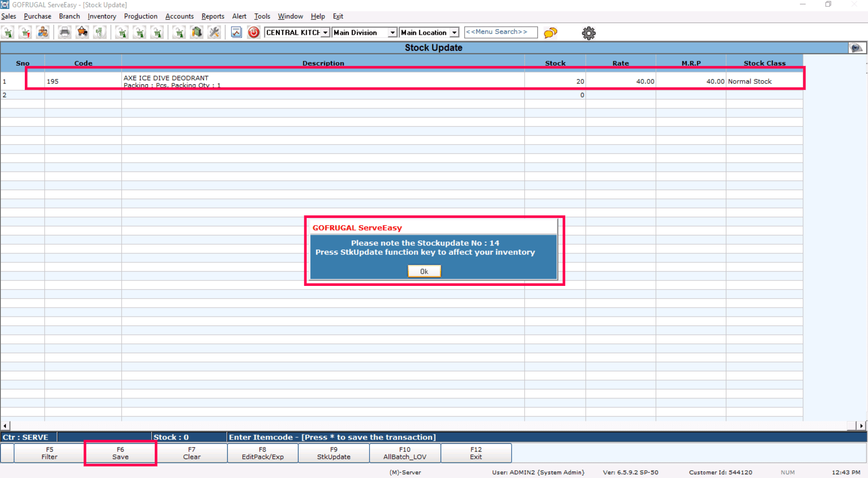
Task: Click the Ctr : SERVE status label
Action: click(x=26, y=437)
